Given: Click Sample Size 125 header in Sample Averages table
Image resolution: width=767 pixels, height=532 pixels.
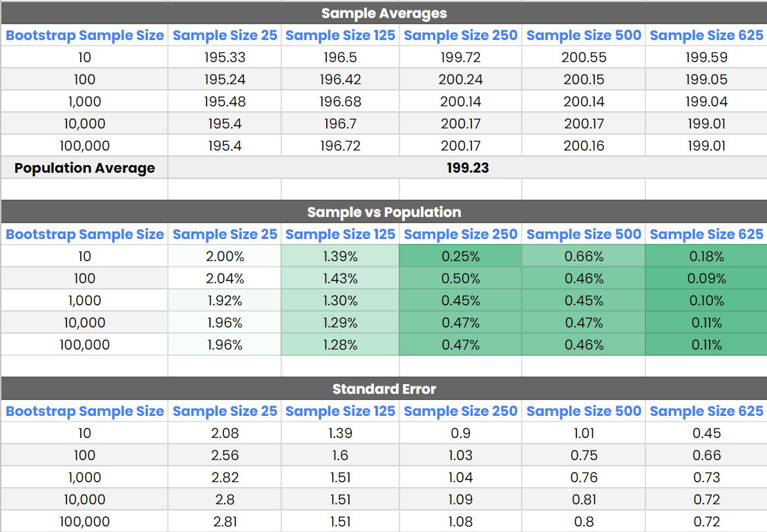Looking at the screenshot, I should pyautogui.click(x=340, y=35).
